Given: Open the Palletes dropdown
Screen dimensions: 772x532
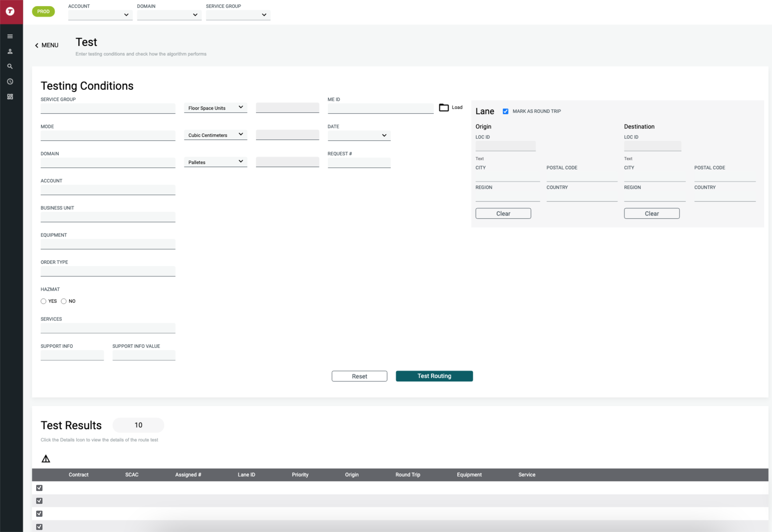Looking at the screenshot, I should [x=216, y=162].
